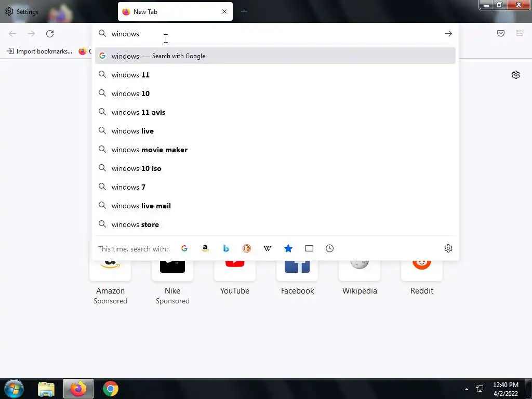
Task: Search open tabs using the tabs icon
Action: 309,248
